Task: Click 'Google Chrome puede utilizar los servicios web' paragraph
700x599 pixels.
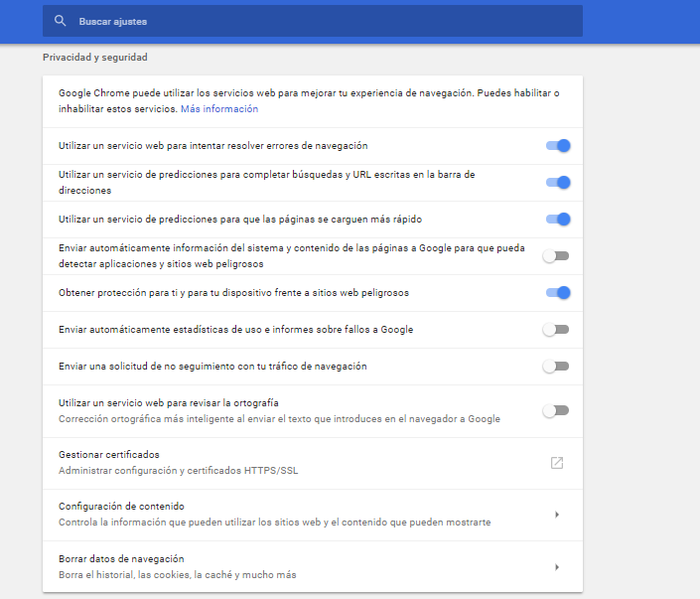Action: coord(309,101)
